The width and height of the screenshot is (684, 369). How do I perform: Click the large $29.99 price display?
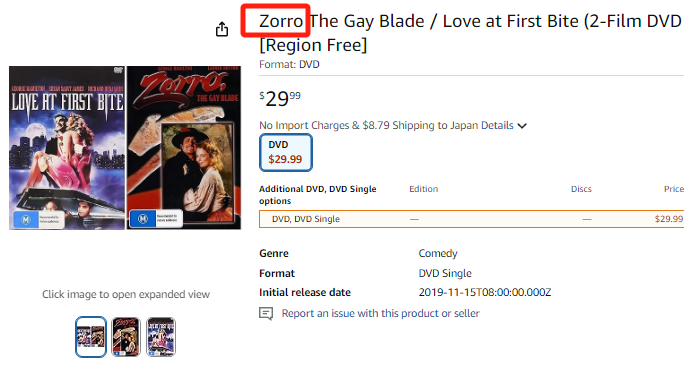coord(280,99)
